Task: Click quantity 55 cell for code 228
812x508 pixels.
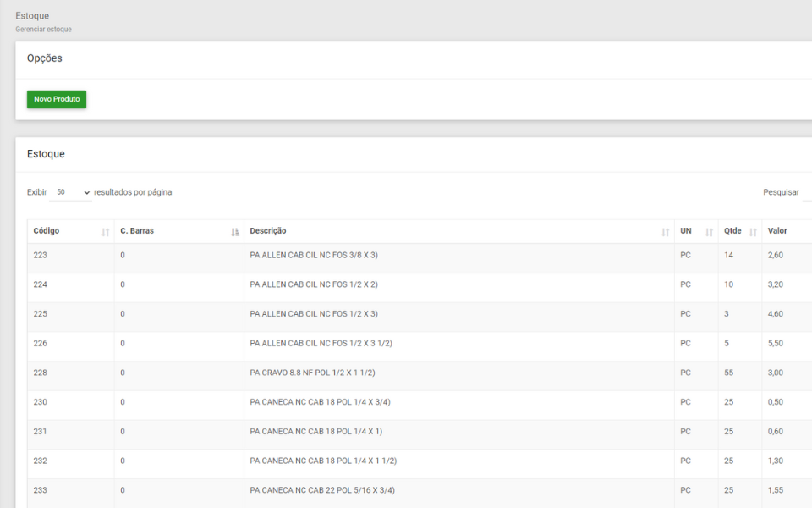Action: tap(728, 373)
